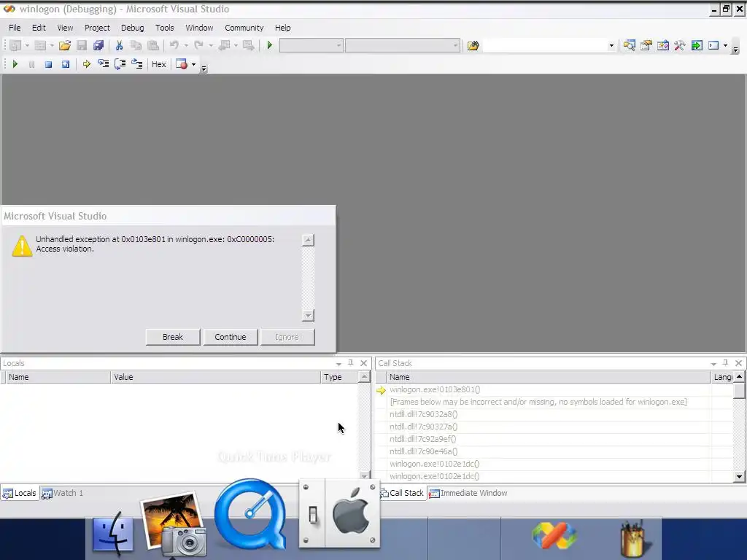The height and width of the screenshot is (560, 747).
Task: Click the Step Out icon
Action: click(136, 64)
